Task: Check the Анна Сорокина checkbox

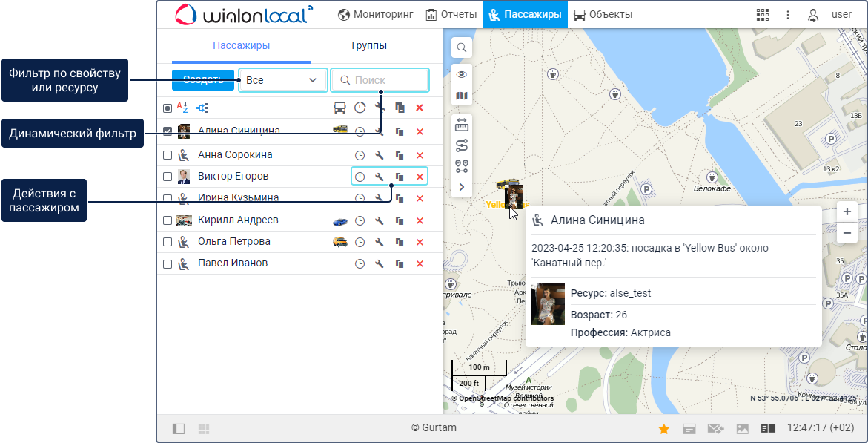Action: 168,155
